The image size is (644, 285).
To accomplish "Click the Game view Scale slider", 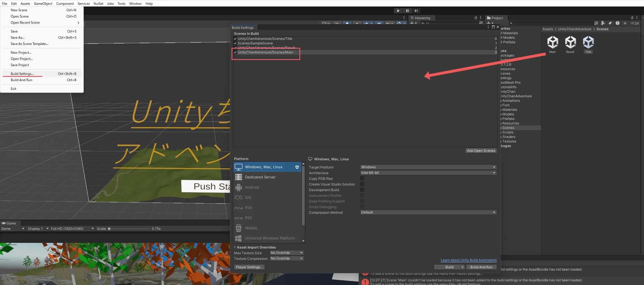I will (x=129, y=229).
